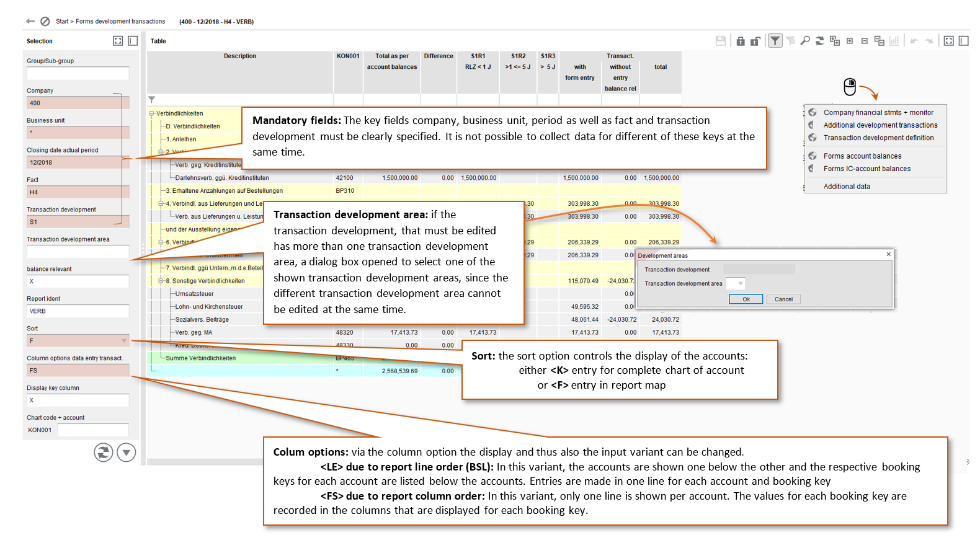Click the Display key column field
980x548 pixels.
[78, 400]
